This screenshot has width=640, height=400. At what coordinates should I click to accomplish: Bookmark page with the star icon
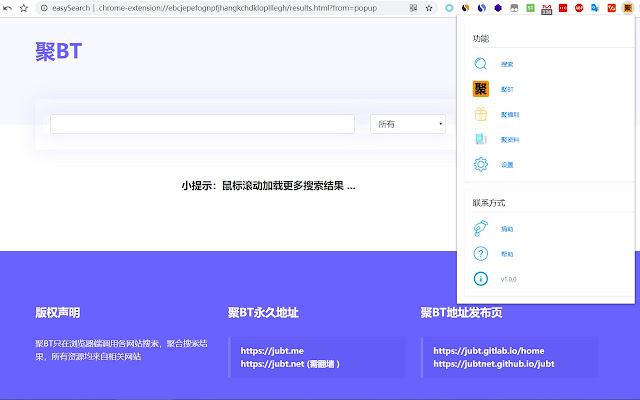point(429,7)
